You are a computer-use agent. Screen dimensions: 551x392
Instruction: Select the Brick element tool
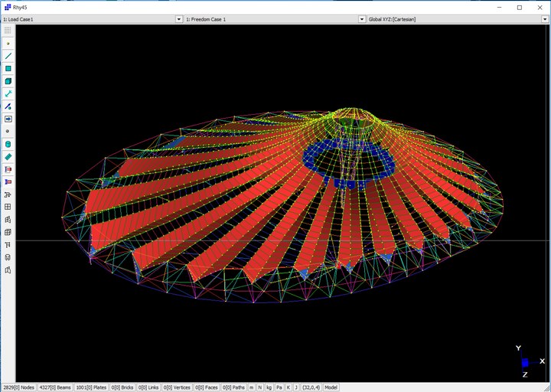8,81
